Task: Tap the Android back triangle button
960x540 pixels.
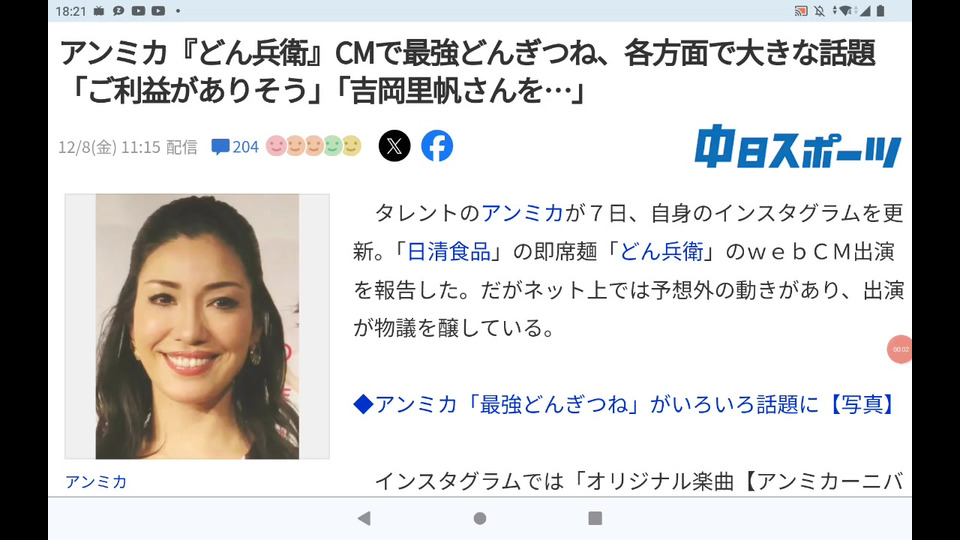Action: point(364,519)
